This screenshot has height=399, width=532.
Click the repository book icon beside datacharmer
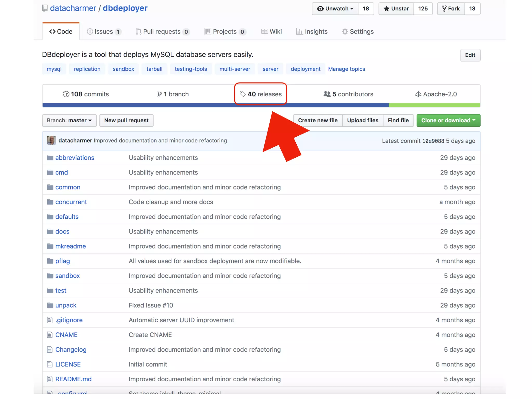coord(45,8)
